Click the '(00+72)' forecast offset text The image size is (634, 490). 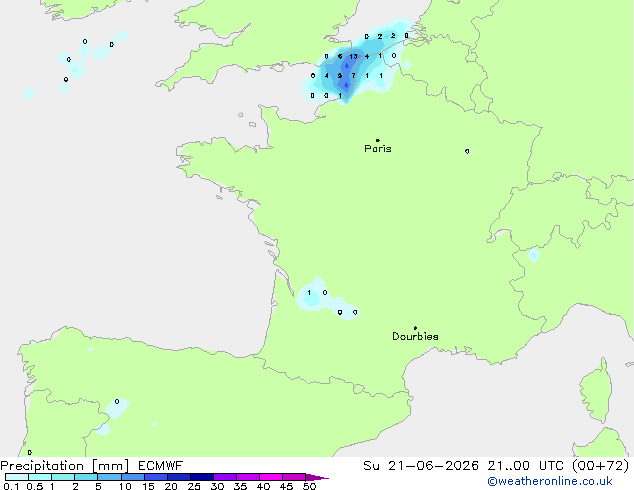600,466
